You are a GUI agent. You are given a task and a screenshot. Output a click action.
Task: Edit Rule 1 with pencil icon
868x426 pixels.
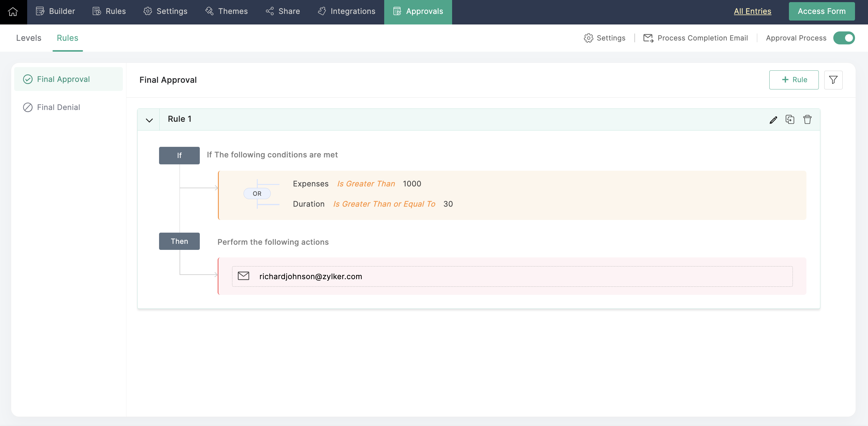pos(773,120)
